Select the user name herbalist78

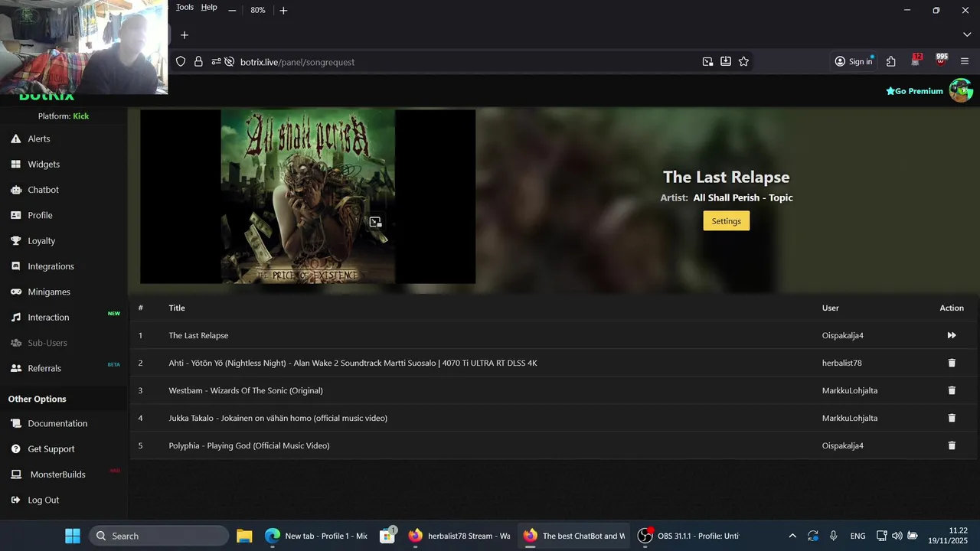click(841, 363)
